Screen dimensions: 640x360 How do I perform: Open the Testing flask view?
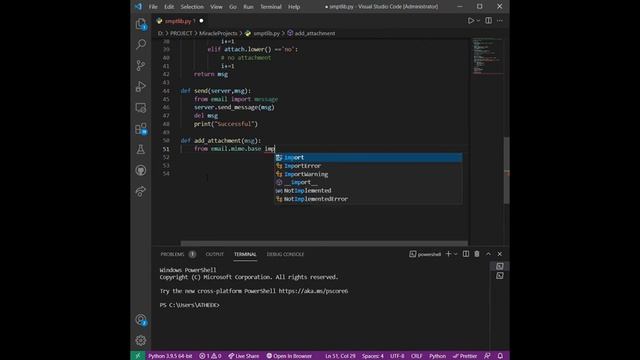(x=141, y=149)
